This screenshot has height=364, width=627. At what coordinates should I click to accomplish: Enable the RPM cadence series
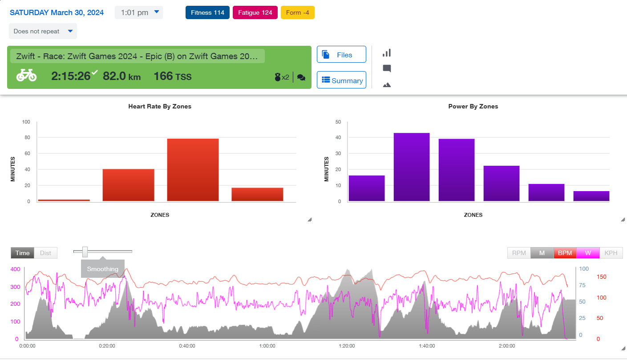[x=519, y=253]
